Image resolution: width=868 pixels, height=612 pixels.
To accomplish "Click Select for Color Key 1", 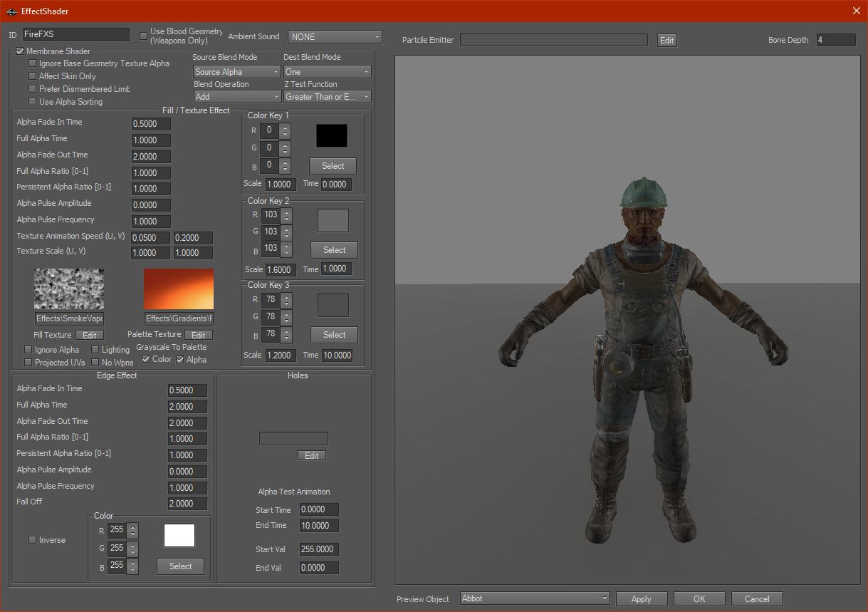I will tap(333, 166).
